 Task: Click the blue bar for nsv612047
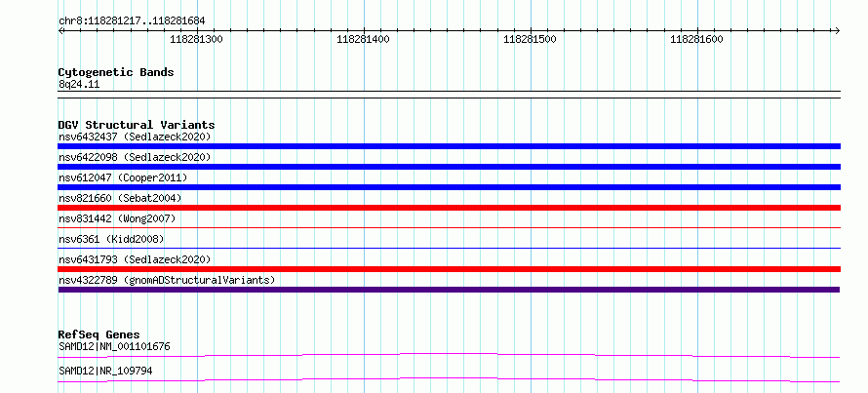tap(449, 187)
